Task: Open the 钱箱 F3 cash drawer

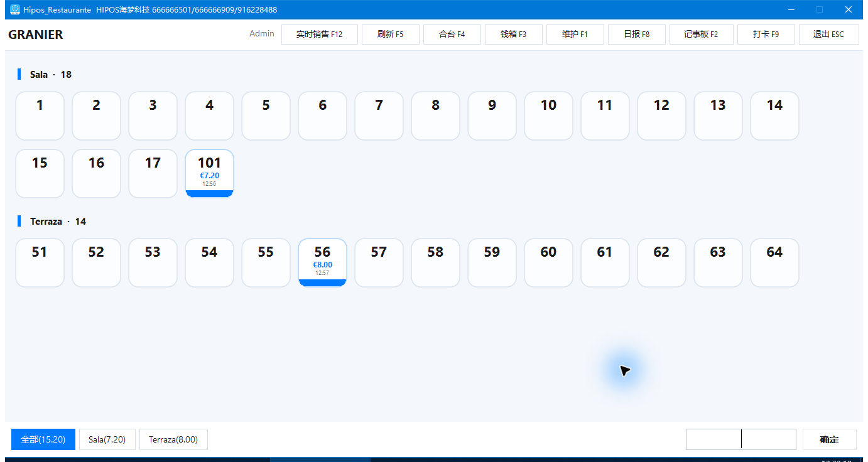Action: point(514,35)
